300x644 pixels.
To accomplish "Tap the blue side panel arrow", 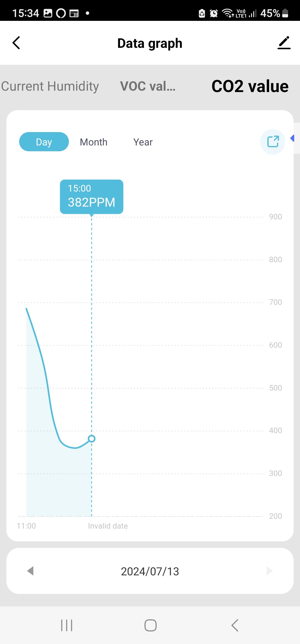I will coord(292,138).
